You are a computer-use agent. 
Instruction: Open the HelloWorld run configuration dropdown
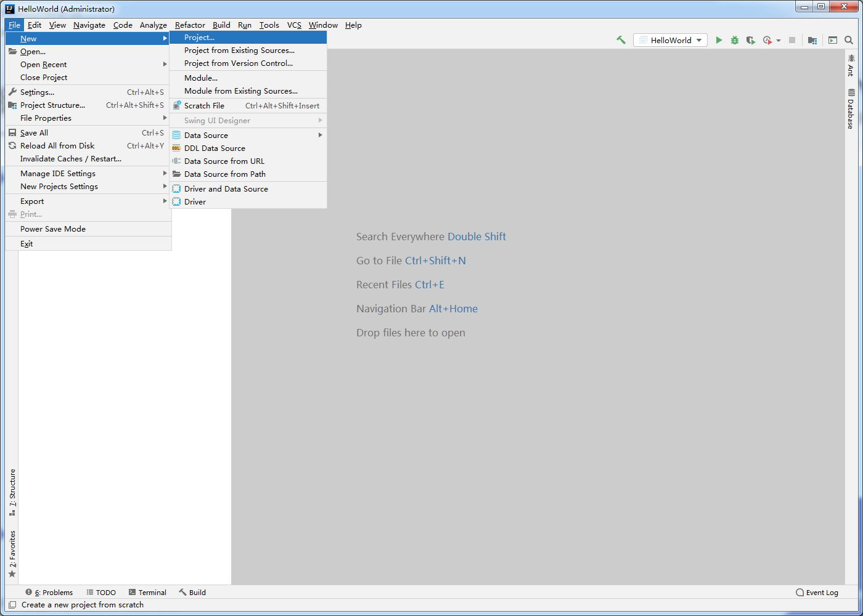coord(670,40)
